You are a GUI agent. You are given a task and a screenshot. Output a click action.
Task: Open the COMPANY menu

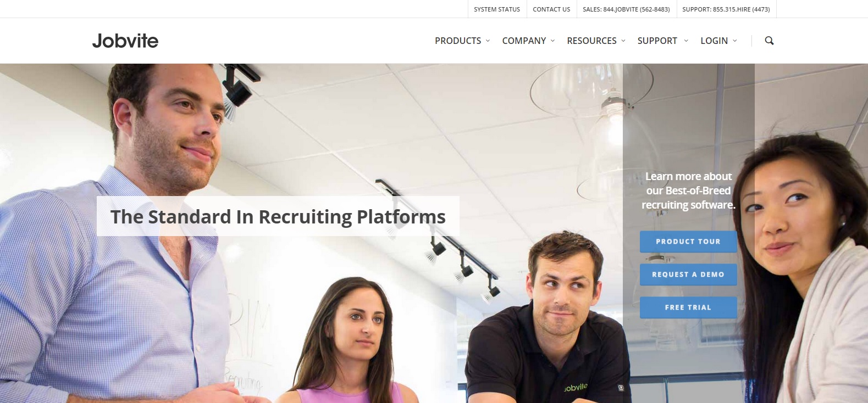coord(524,41)
